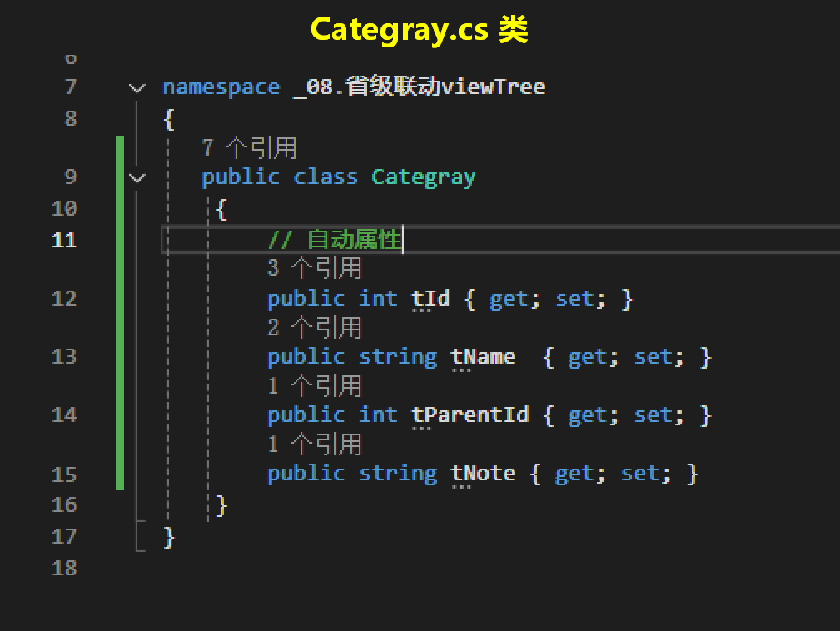Show the 3 个引用 references above tId

[314, 268]
